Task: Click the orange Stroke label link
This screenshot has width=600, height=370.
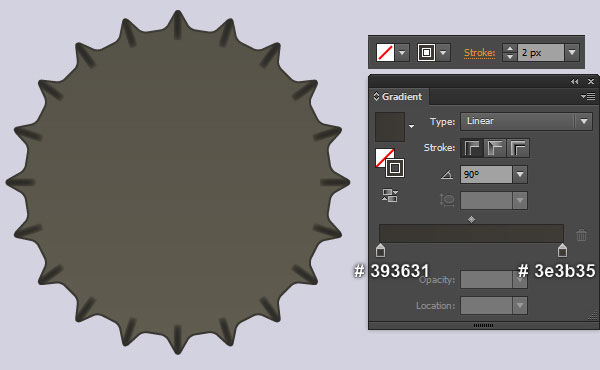Action: [x=479, y=53]
